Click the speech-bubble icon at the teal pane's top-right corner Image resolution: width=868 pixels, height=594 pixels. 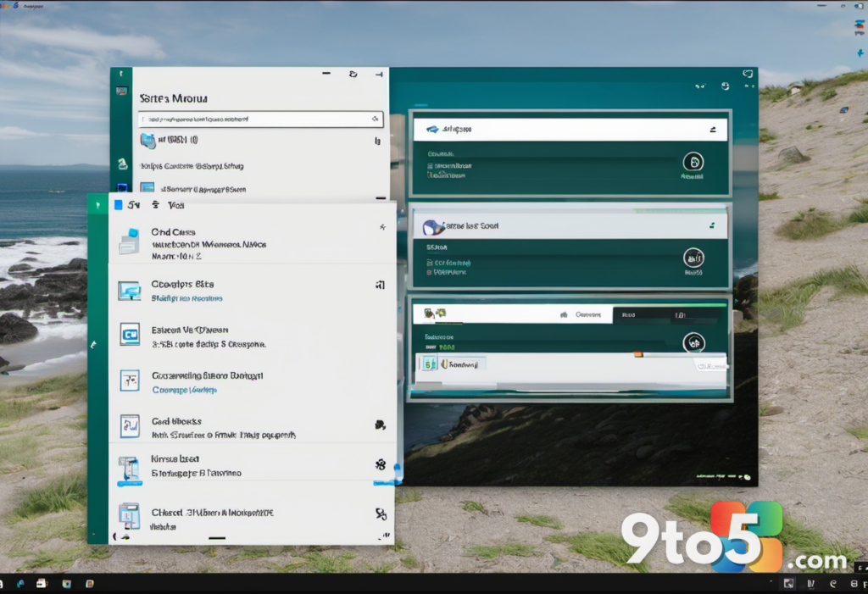tap(748, 74)
